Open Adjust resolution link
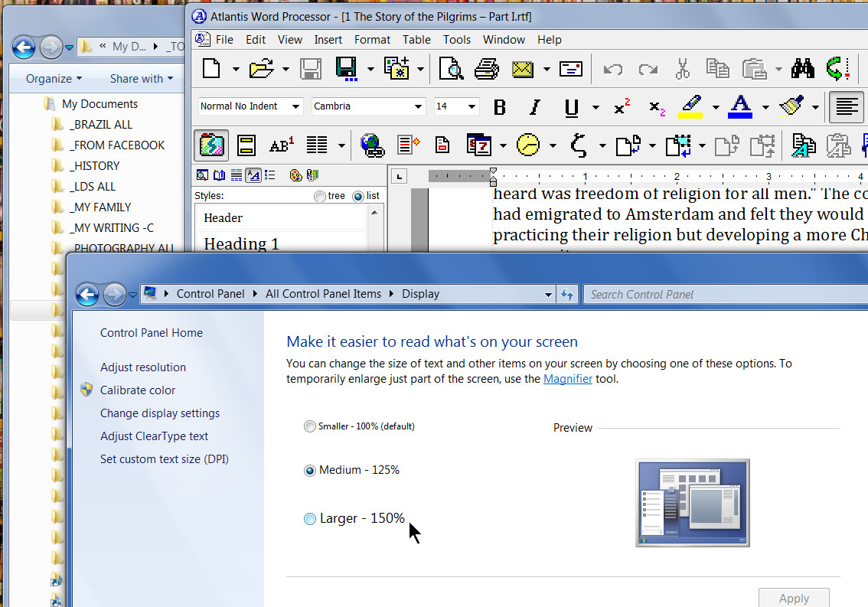 tap(143, 367)
